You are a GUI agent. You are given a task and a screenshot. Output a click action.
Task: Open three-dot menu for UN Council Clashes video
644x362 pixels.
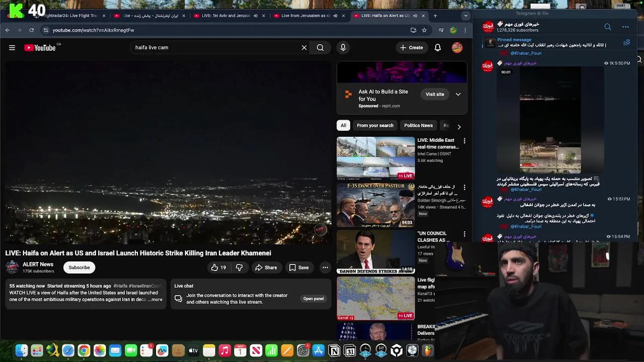[x=464, y=234]
